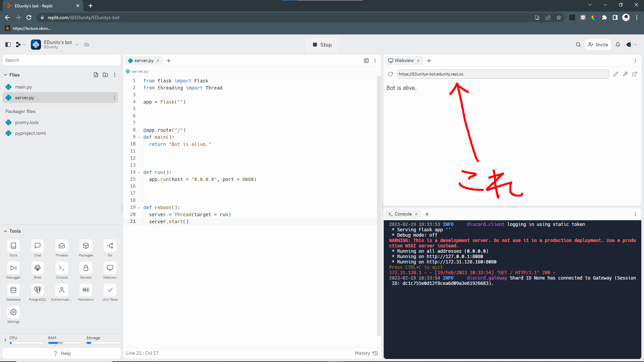
Task: Collapse the Files section
Action: [x=5, y=75]
